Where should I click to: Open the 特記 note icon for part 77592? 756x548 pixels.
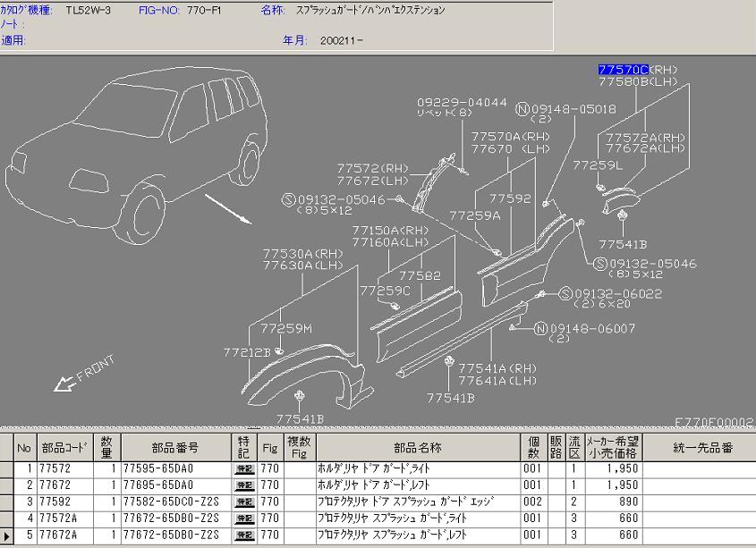click(x=244, y=502)
